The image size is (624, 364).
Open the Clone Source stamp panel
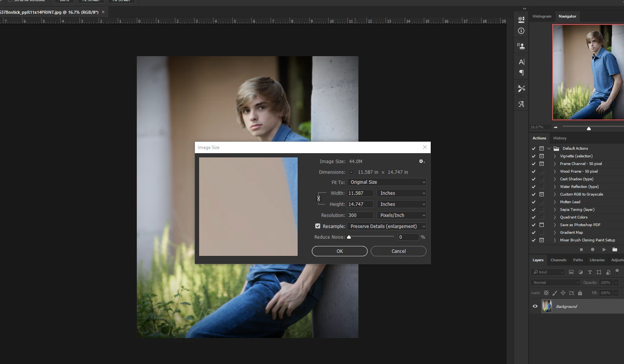tap(521, 46)
